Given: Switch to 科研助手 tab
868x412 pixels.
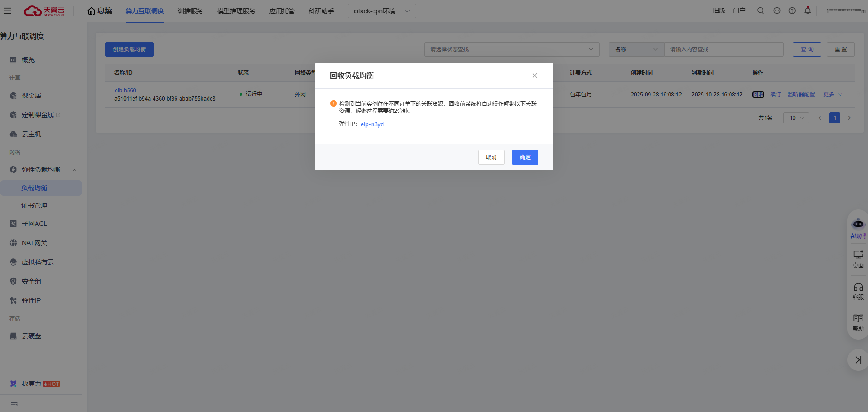Looking at the screenshot, I should click(321, 11).
